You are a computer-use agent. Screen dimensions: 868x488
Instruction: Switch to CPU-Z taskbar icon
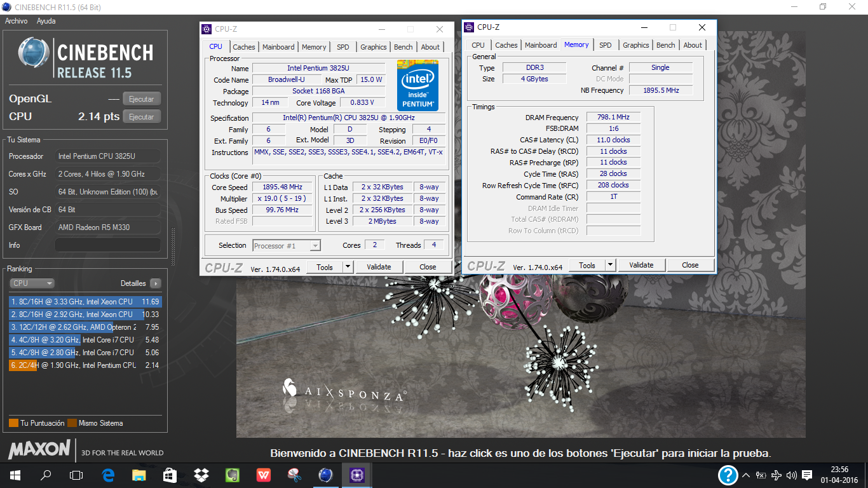pos(356,475)
